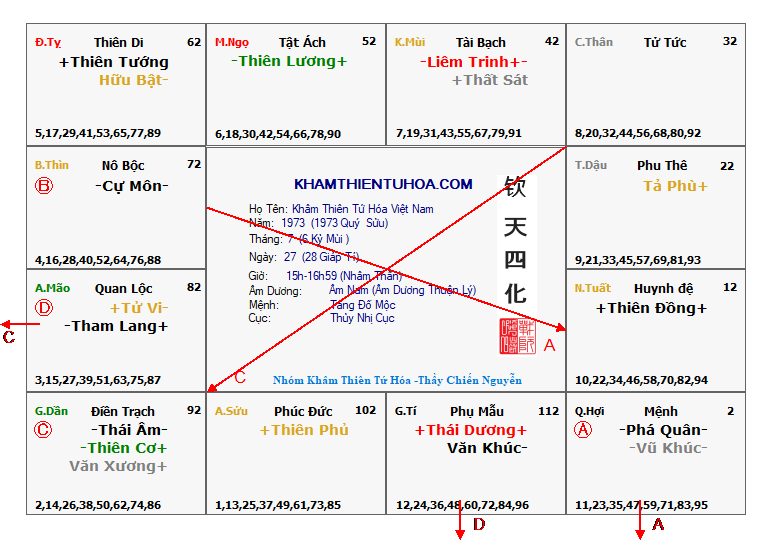The image size is (775, 548).
Task: Click the Thiên Đồng star in Huynh đệ
Action: [651, 308]
